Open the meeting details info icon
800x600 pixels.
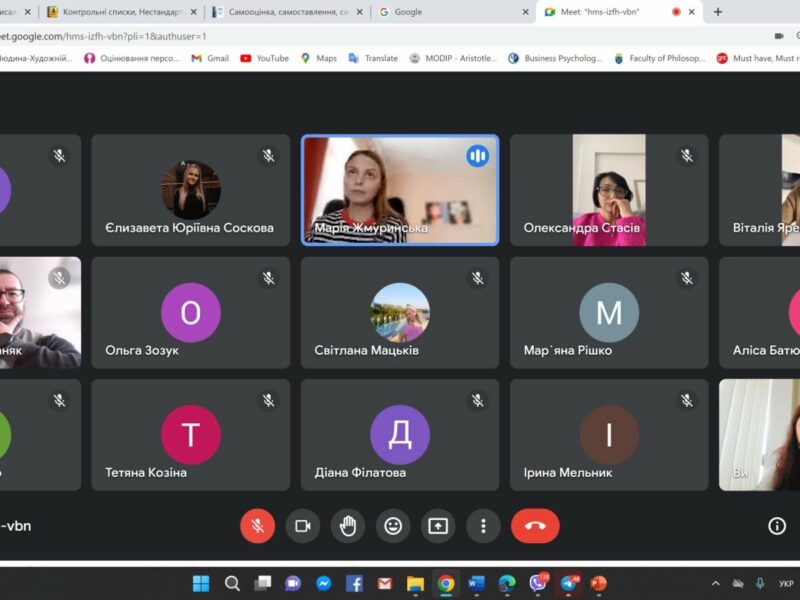pos(776,526)
